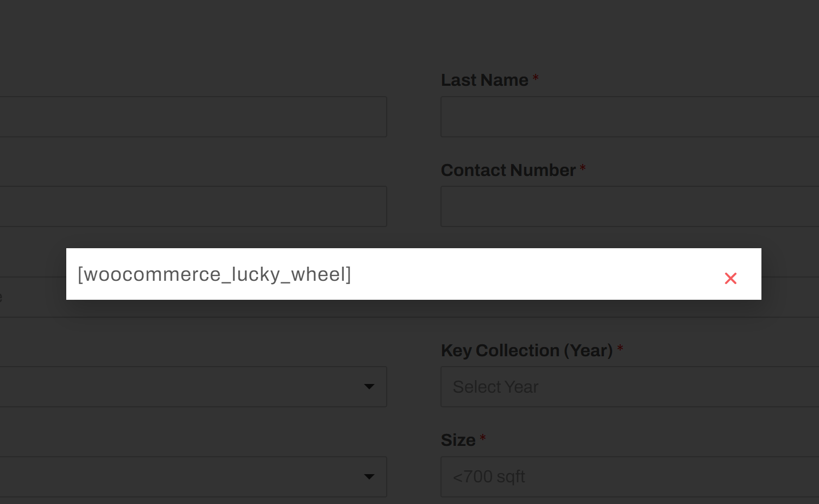The width and height of the screenshot is (819, 504).
Task: Focus the Last Name input field
Action: coord(629,117)
